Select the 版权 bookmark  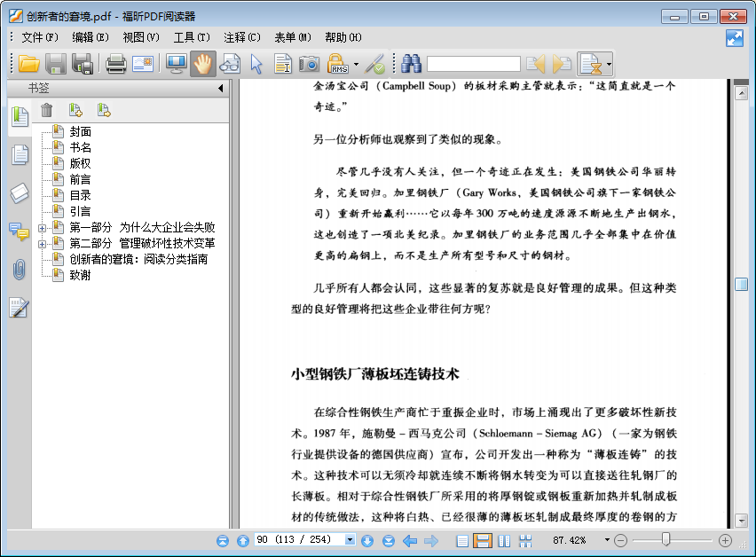(x=80, y=163)
